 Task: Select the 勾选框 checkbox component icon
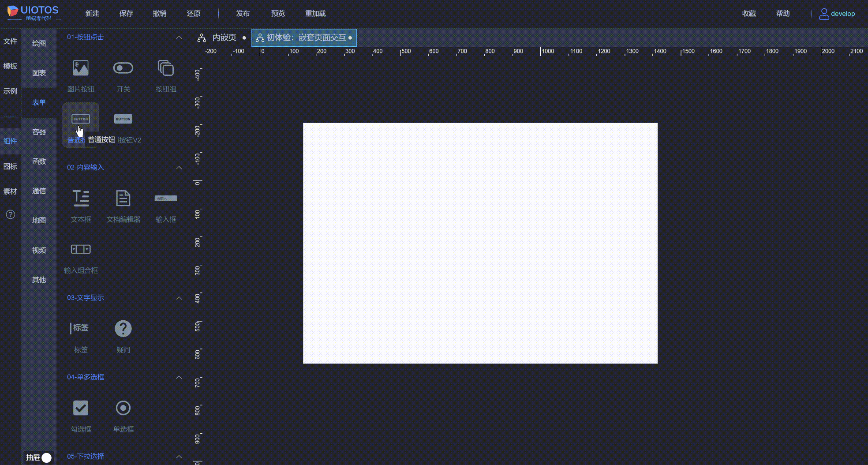81,408
